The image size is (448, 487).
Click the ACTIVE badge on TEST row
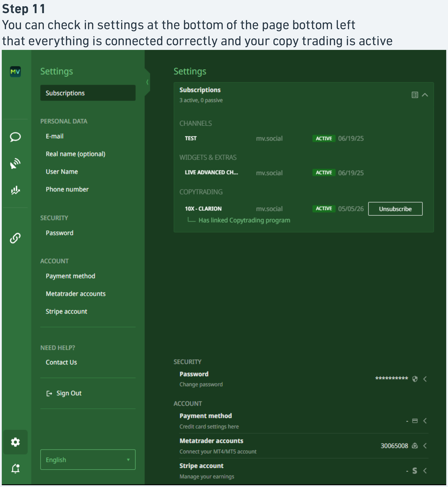[324, 138]
